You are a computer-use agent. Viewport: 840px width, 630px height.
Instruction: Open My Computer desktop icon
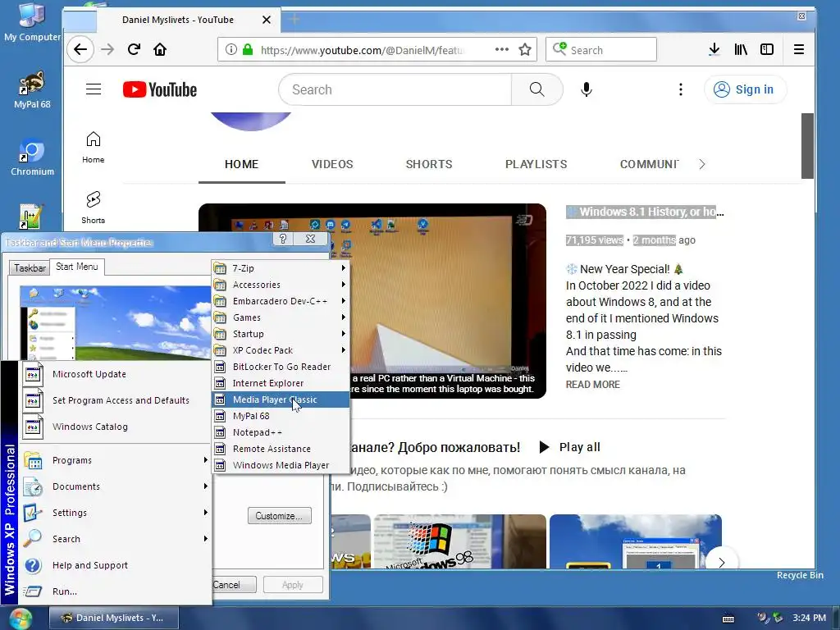tap(32, 21)
